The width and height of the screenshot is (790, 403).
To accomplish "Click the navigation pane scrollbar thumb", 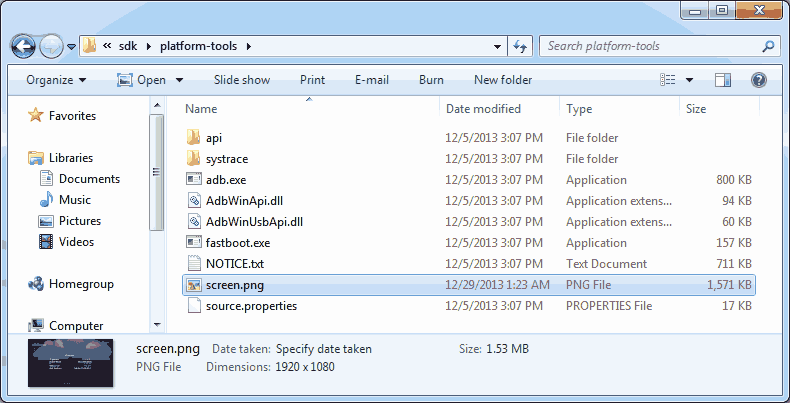I will 157,172.
